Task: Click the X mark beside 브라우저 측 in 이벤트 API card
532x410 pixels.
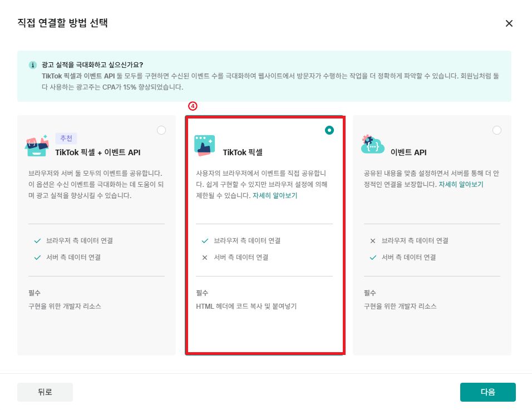Action: point(372,241)
